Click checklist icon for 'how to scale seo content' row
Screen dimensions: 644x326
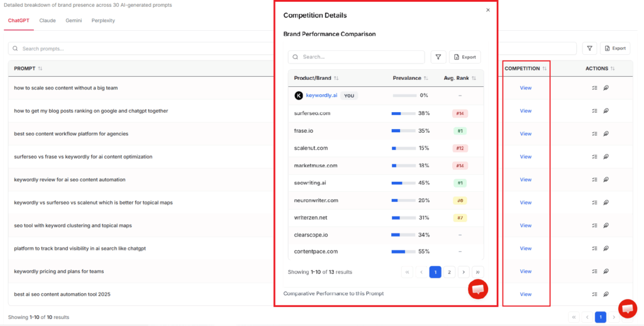pyautogui.click(x=595, y=88)
